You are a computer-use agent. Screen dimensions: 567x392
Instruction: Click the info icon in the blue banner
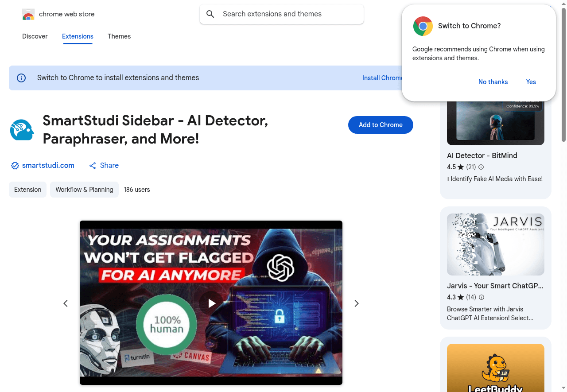[21, 78]
